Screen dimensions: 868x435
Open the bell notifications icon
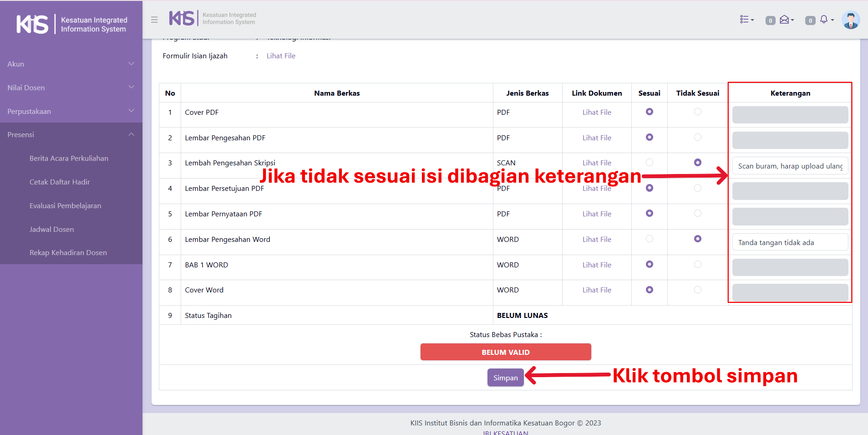pos(826,20)
